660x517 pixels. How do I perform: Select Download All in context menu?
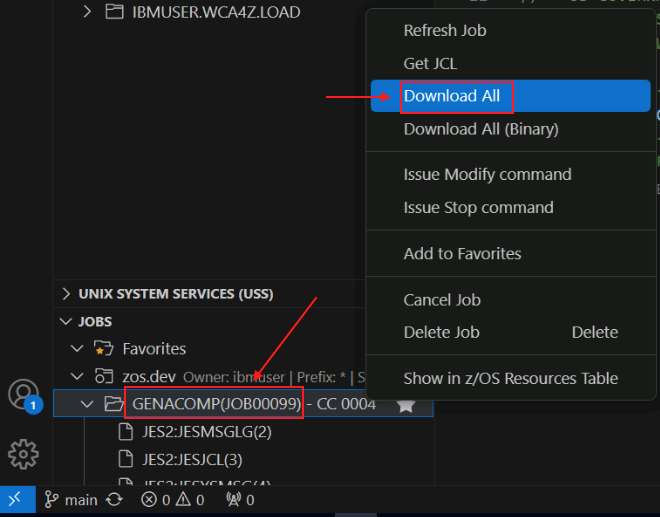pyautogui.click(x=511, y=96)
